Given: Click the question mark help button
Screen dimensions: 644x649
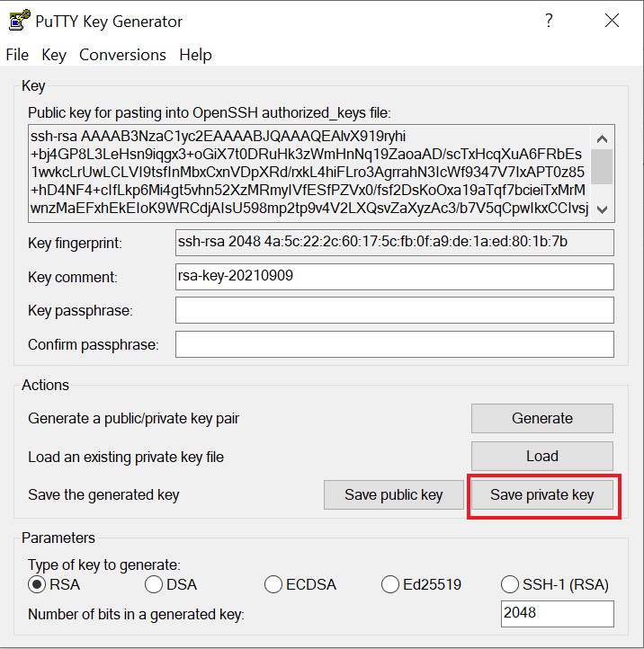Looking at the screenshot, I should point(549,21).
